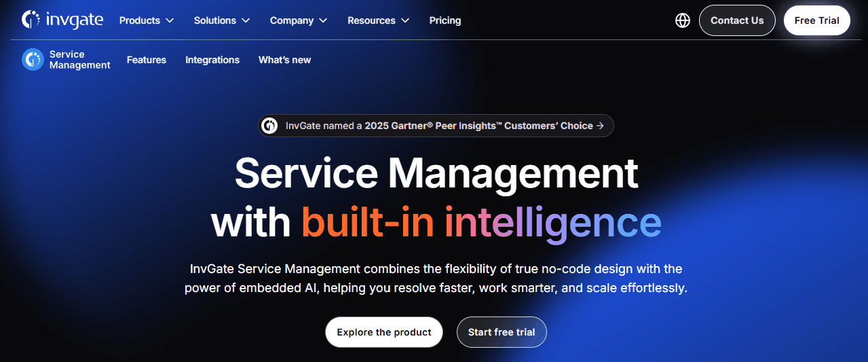The image size is (868, 362).
Task: Open the Company dropdown
Action: click(299, 20)
